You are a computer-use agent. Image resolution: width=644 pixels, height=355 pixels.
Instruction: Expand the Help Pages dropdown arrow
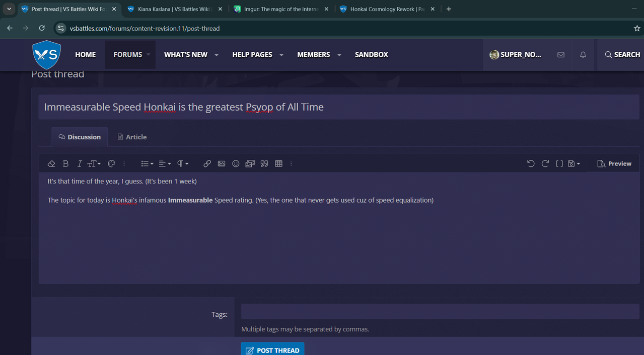click(281, 55)
